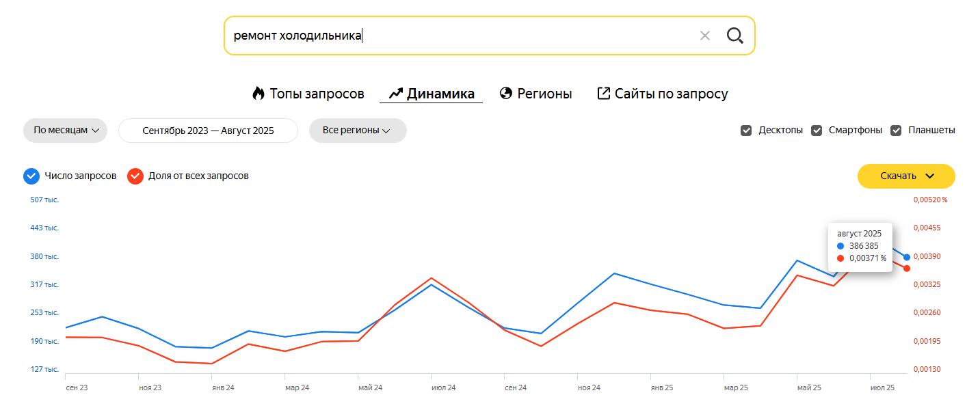Switch to the Топы запросов tab
This screenshot has width=980, height=408.
[317, 94]
